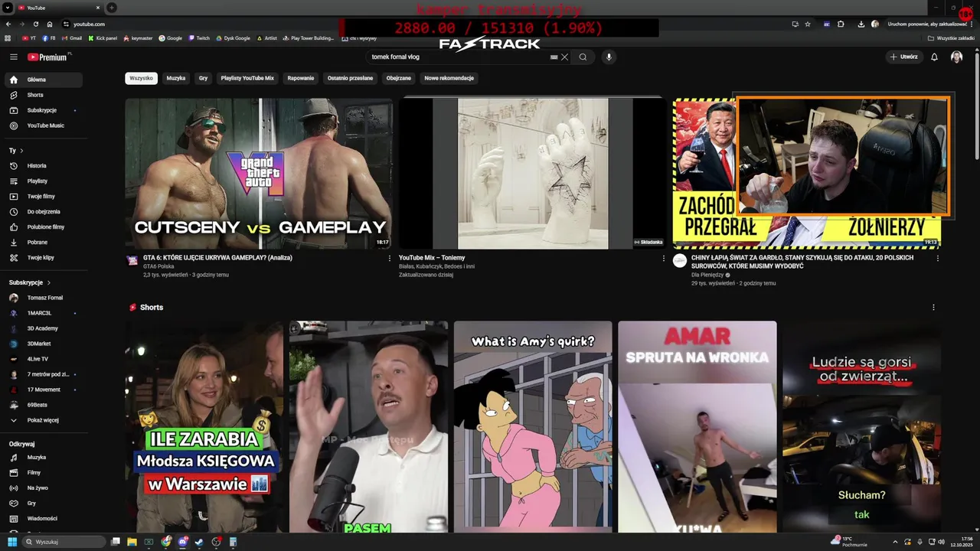The height and width of the screenshot is (551, 980).
Task: Open the Gmail bookmark
Action: click(x=71, y=37)
